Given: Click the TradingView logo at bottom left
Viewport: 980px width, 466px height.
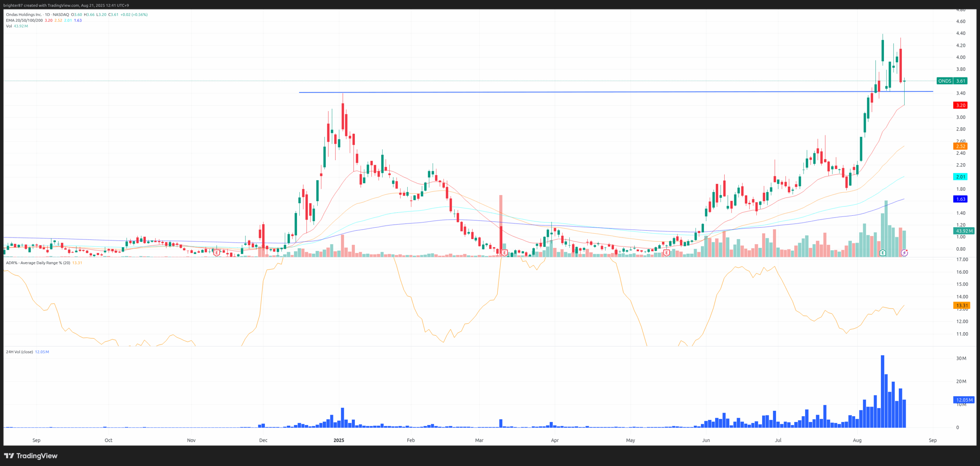Looking at the screenshot, I should 31,456.
